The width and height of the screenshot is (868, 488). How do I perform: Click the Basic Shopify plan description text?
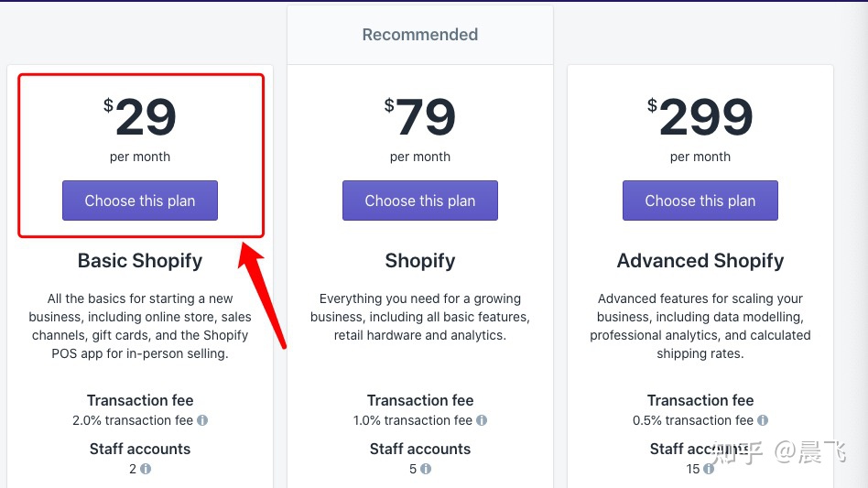pos(140,326)
